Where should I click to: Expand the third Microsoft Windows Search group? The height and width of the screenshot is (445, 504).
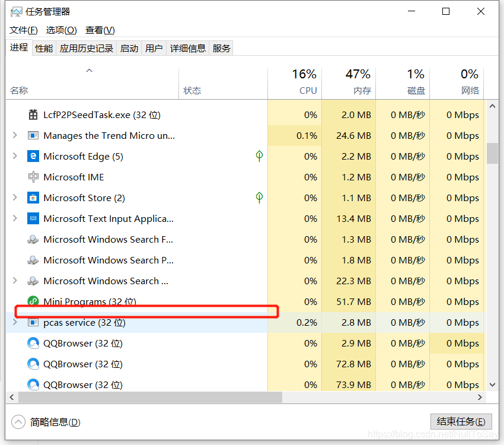[x=15, y=281]
